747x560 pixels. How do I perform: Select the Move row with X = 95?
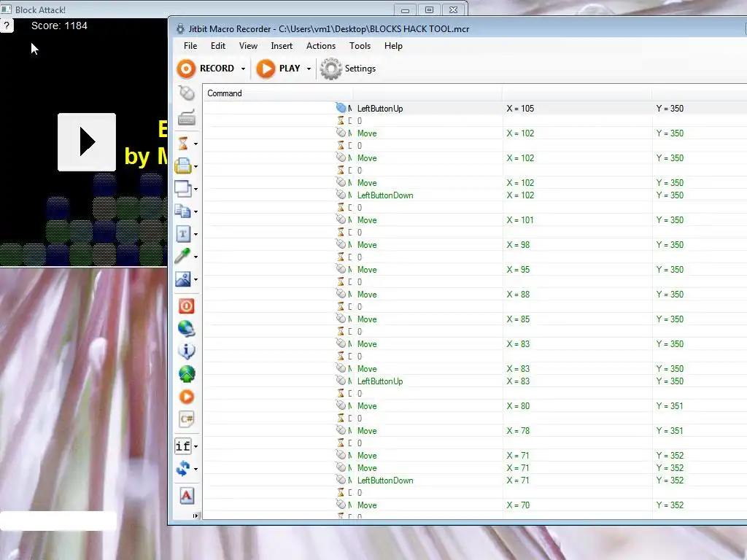(x=474, y=270)
